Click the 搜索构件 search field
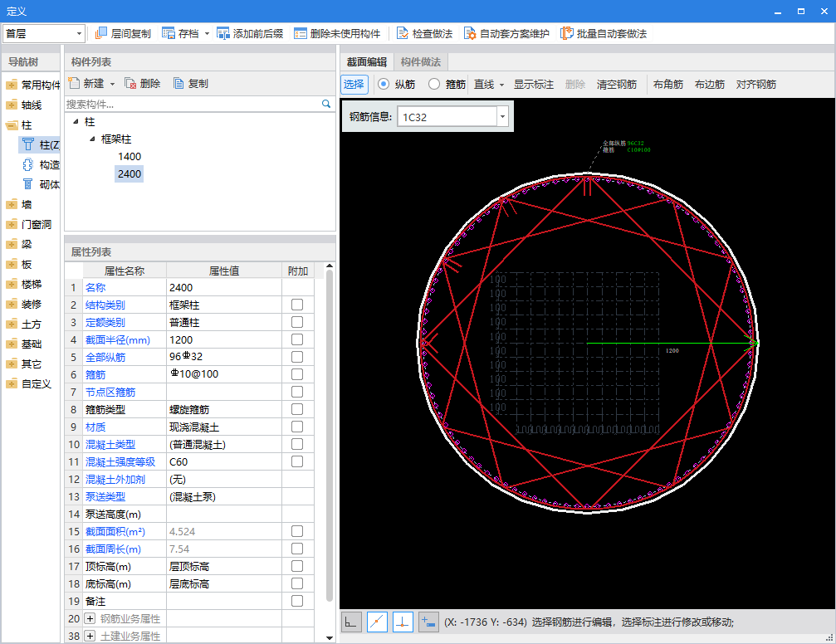 click(193, 104)
